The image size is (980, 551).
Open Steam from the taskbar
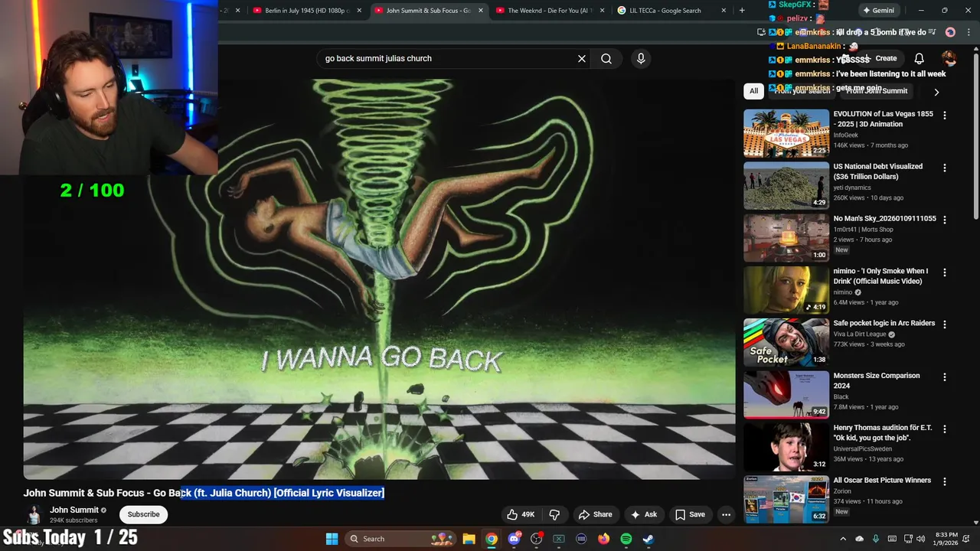coord(648,539)
